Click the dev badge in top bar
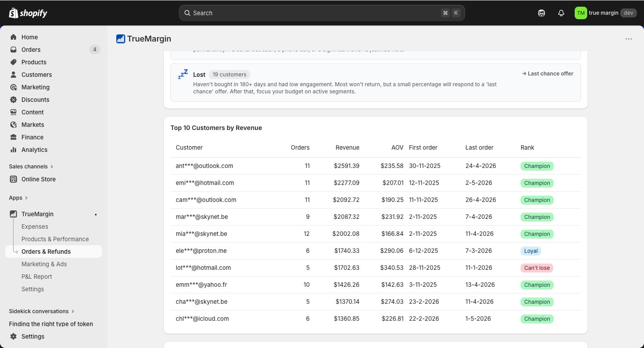 coord(628,13)
